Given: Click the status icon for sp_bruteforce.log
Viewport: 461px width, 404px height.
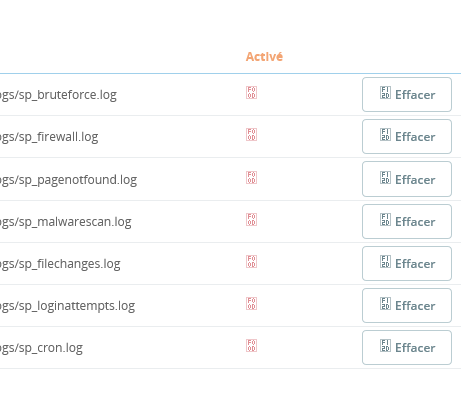Looking at the screenshot, I should tap(251, 93).
